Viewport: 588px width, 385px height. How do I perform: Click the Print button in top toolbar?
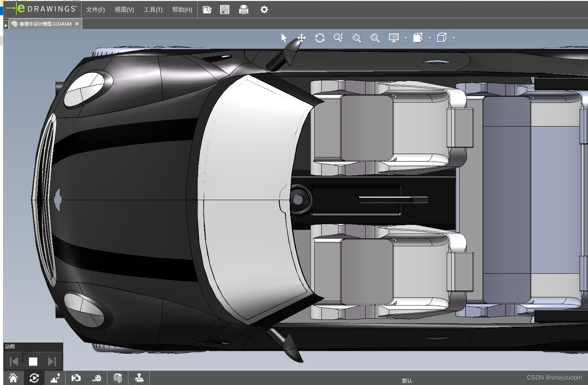click(x=244, y=10)
